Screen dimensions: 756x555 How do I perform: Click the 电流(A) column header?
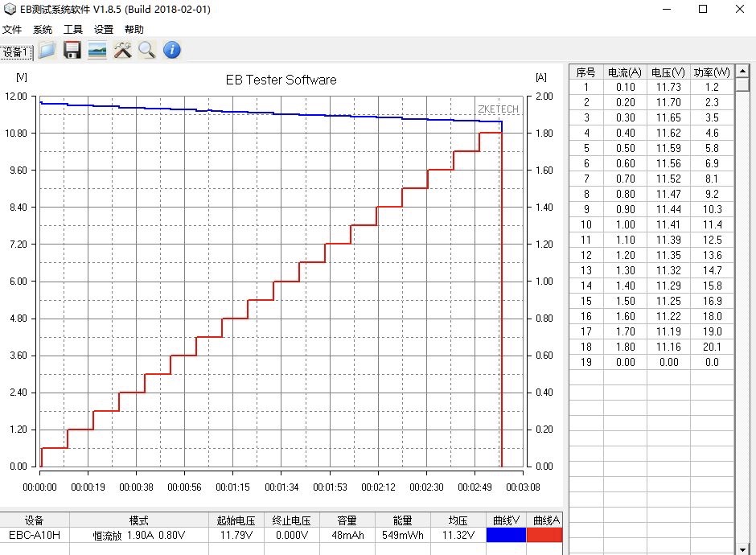point(625,72)
